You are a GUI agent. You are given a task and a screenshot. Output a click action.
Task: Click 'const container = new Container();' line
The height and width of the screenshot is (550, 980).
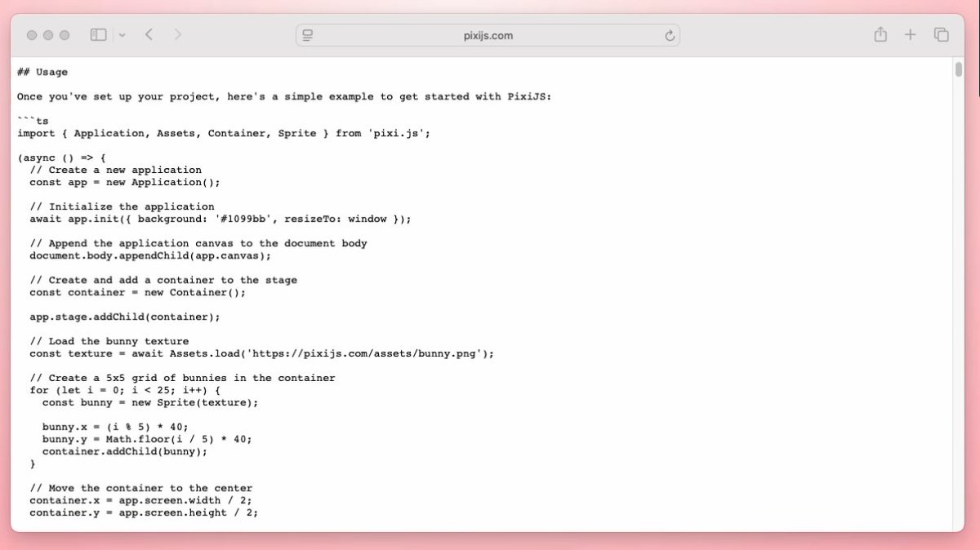tap(138, 292)
